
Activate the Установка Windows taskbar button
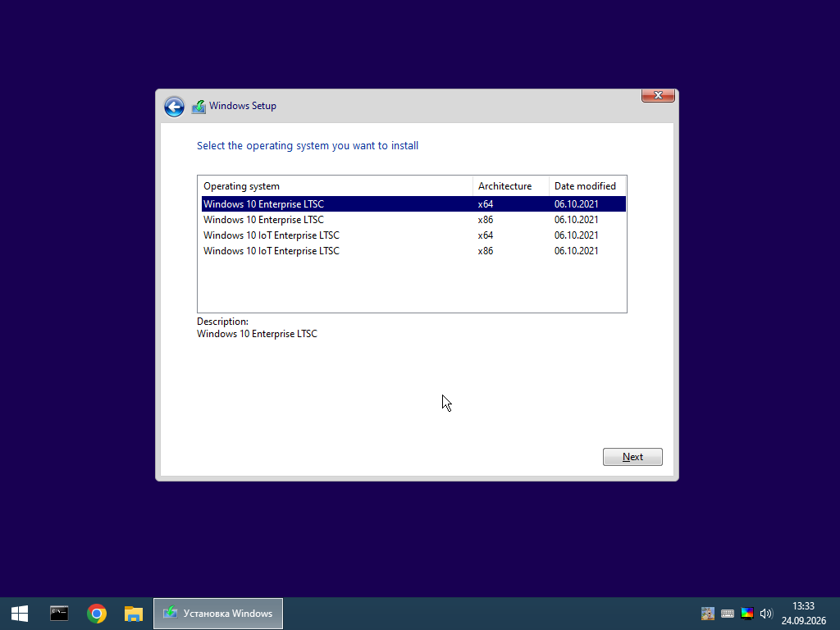pyautogui.click(x=218, y=614)
